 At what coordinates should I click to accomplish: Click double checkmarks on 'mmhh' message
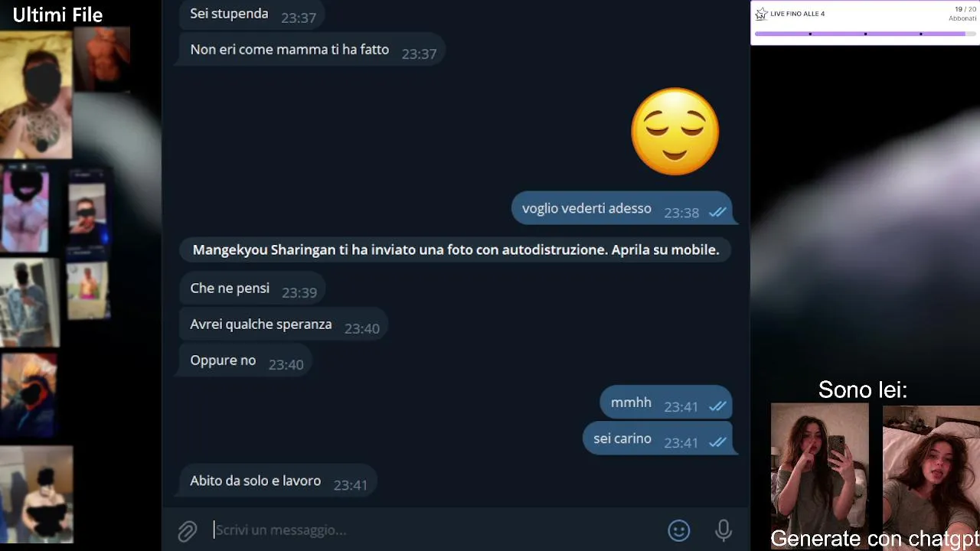717,406
